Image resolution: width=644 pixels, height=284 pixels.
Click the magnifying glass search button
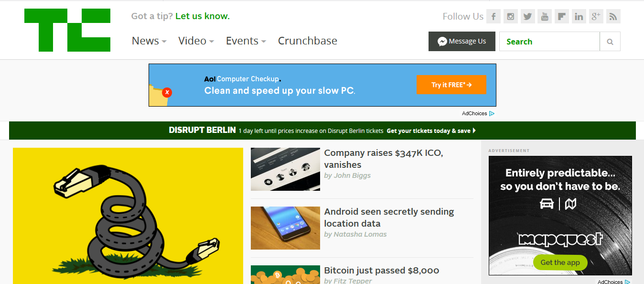tap(610, 42)
